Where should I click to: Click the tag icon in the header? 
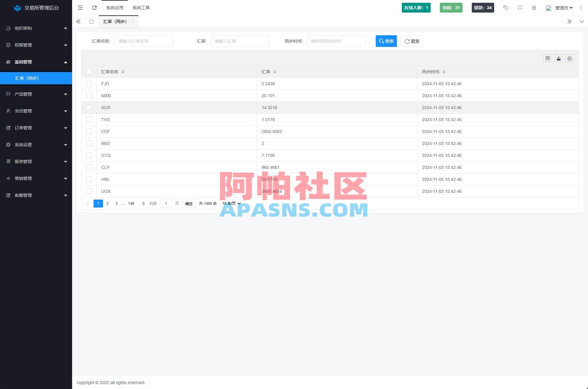point(505,8)
